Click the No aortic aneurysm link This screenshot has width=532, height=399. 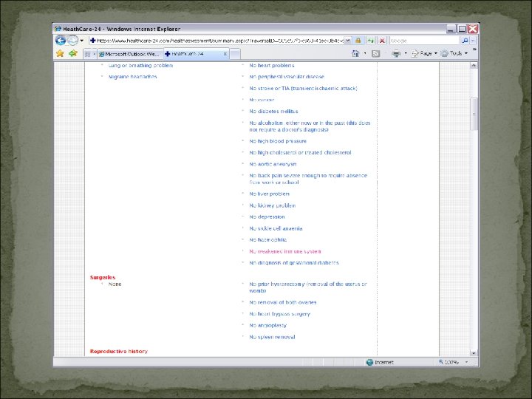tap(273, 164)
